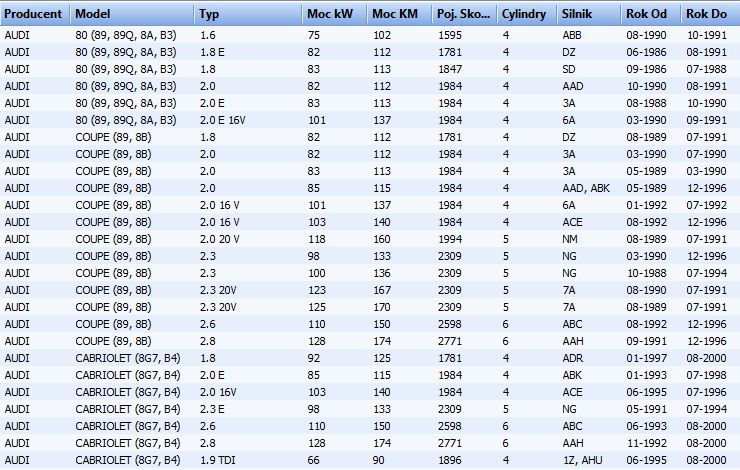
Task: Click displacement 1847 cell
Action: [450, 69]
